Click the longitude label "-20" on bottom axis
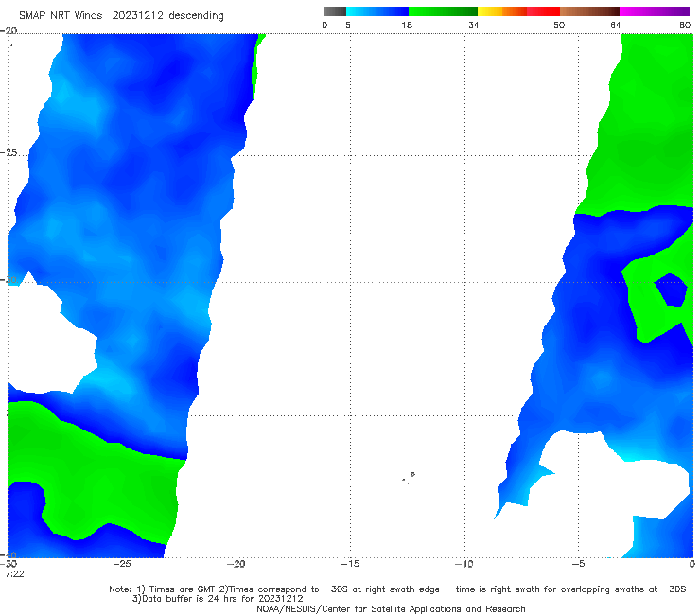 point(236,564)
